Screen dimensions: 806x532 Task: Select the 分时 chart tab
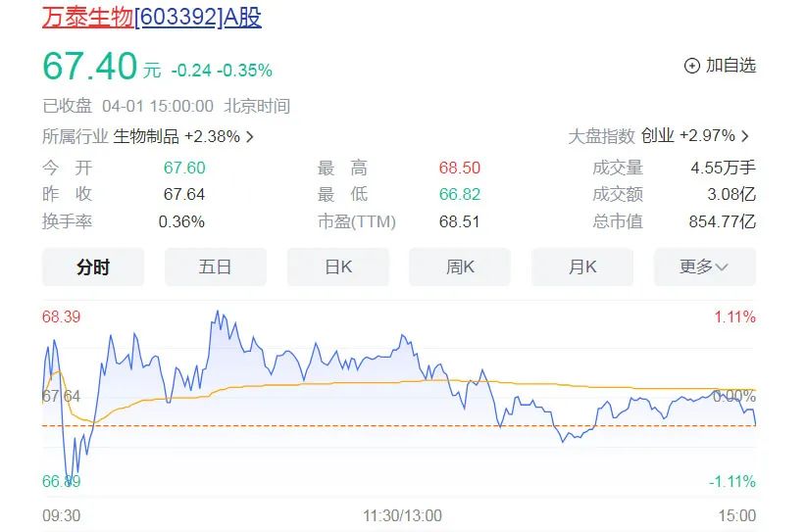93,267
